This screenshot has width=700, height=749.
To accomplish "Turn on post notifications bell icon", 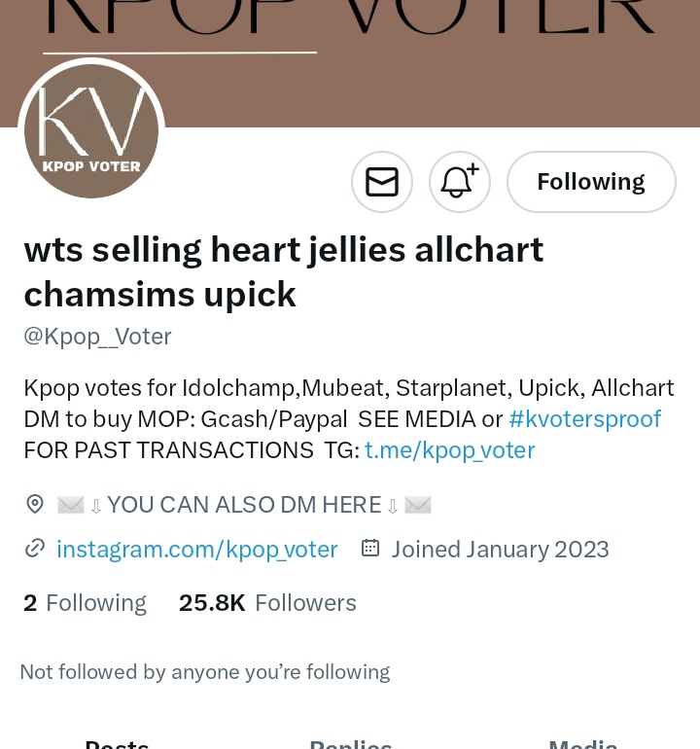I will click(x=459, y=182).
